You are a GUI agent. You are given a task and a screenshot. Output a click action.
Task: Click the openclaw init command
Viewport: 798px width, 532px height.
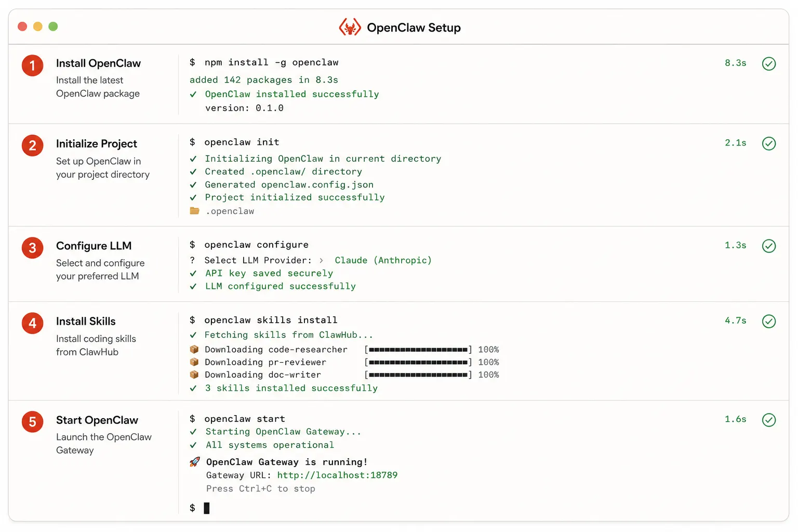(x=242, y=142)
